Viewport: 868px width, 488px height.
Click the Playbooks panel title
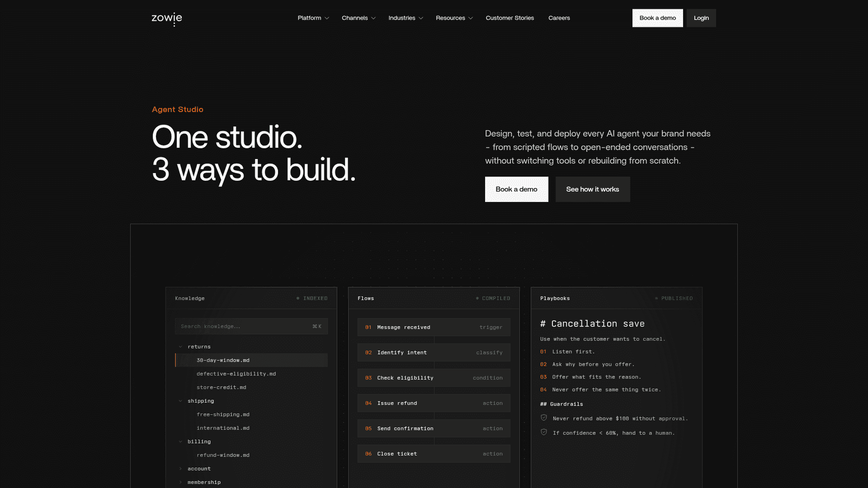[555, 298]
